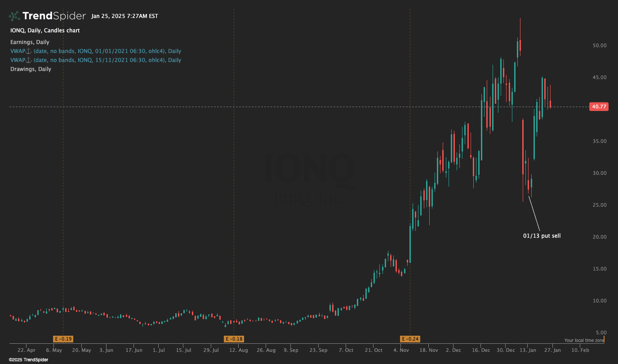This screenshot has width=618, height=364.
Task: Click the '4. Nov' date axis label
Action: pyautogui.click(x=401, y=350)
